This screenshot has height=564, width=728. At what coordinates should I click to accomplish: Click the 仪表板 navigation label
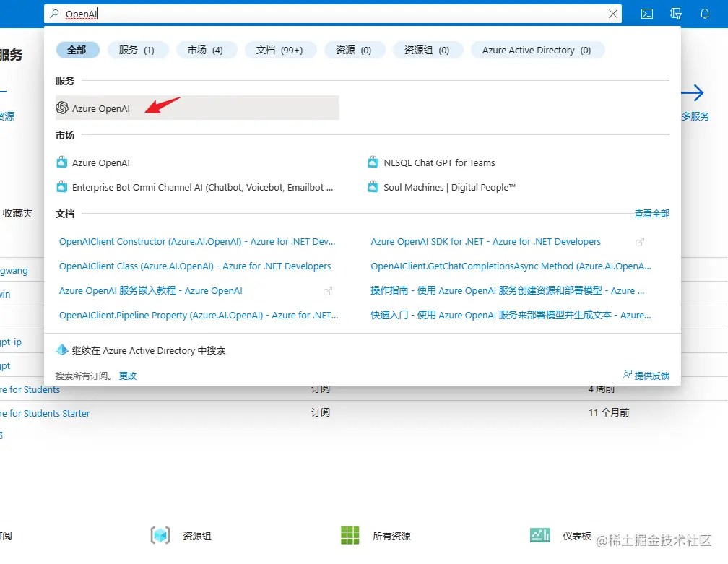577,536
